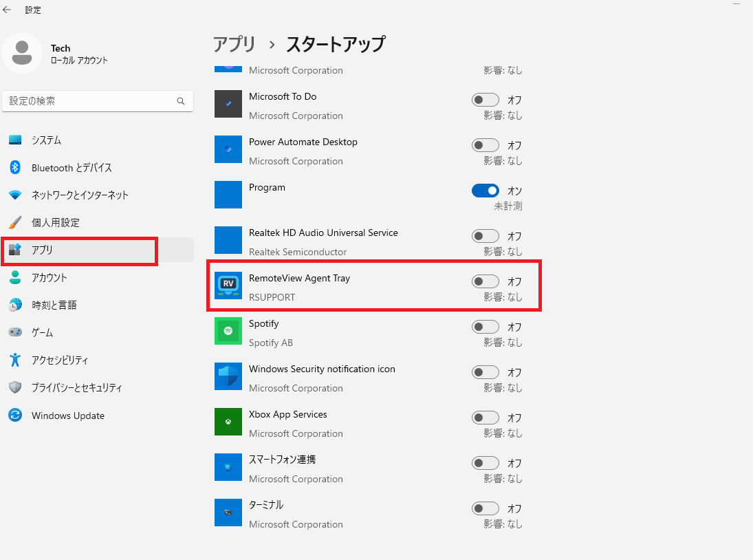Select the アプリ sidebar item
The height and width of the screenshot is (560, 753).
pyautogui.click(x=98, y=250)
